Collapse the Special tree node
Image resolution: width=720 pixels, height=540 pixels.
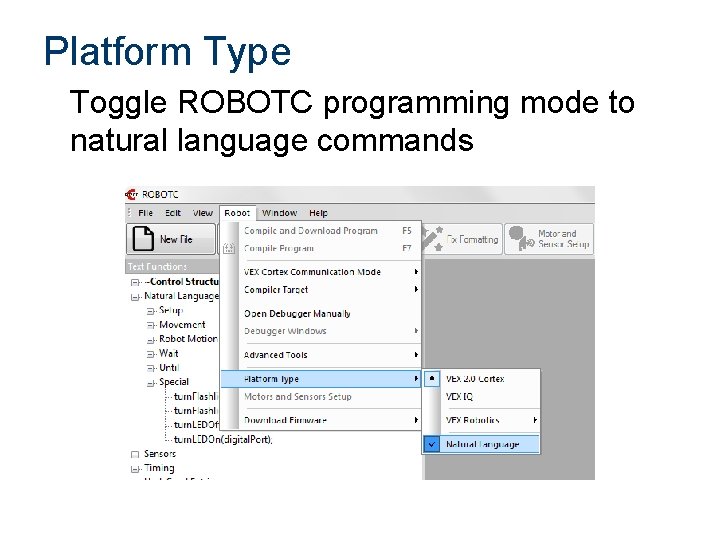(x=151, y=382)
